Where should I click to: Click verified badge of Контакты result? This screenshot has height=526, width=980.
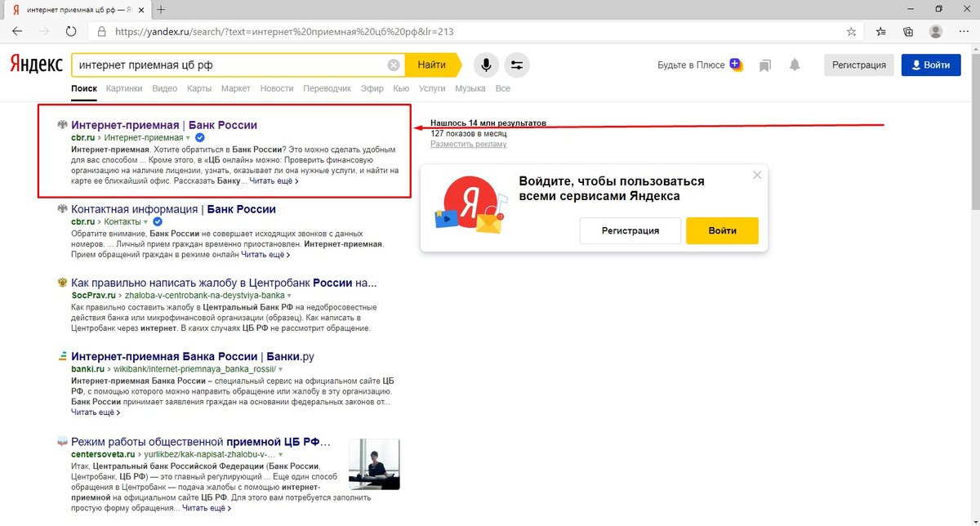click(158, 221)
